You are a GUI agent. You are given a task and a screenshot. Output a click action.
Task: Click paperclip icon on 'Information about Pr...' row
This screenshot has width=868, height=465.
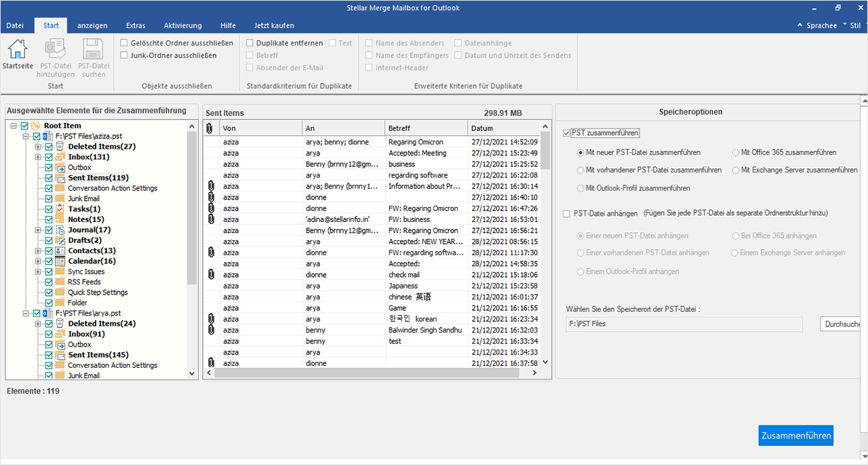[x=210, y=186]
